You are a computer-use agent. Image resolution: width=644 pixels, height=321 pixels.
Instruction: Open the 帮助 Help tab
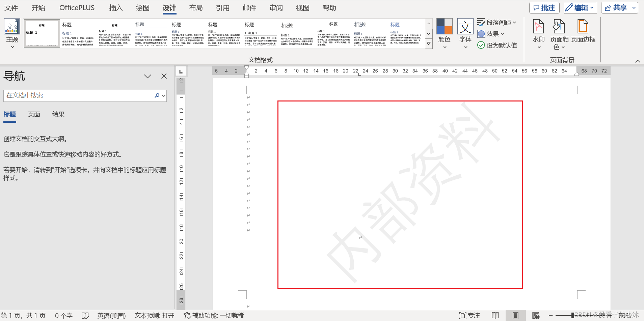[329, 8]
